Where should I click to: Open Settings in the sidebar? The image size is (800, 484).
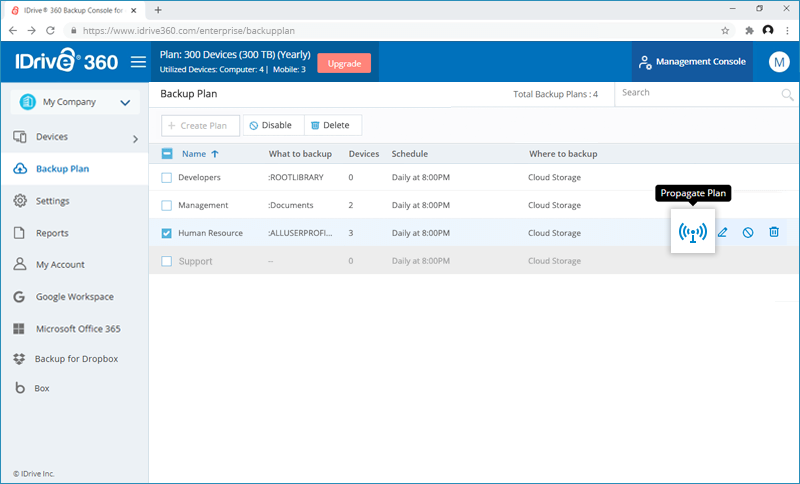coord(53,201)
